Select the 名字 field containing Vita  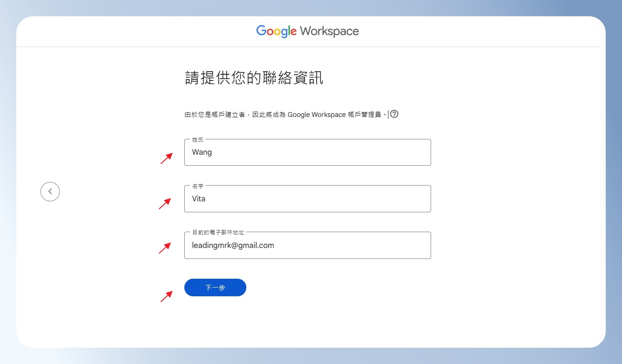click(x=307, y=199)
